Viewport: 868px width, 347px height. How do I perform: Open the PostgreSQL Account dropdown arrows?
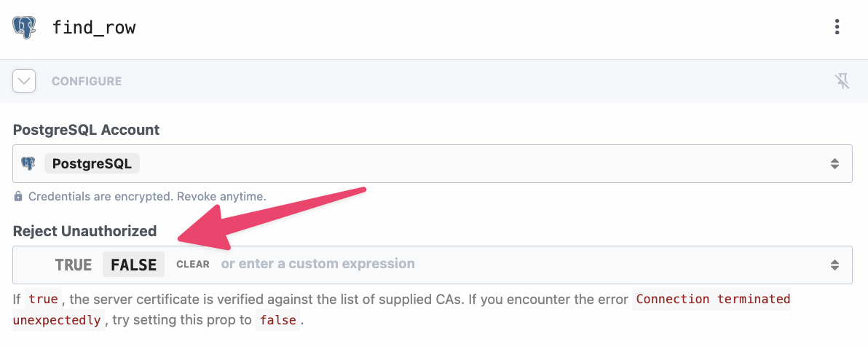click(x=835, y=163)
